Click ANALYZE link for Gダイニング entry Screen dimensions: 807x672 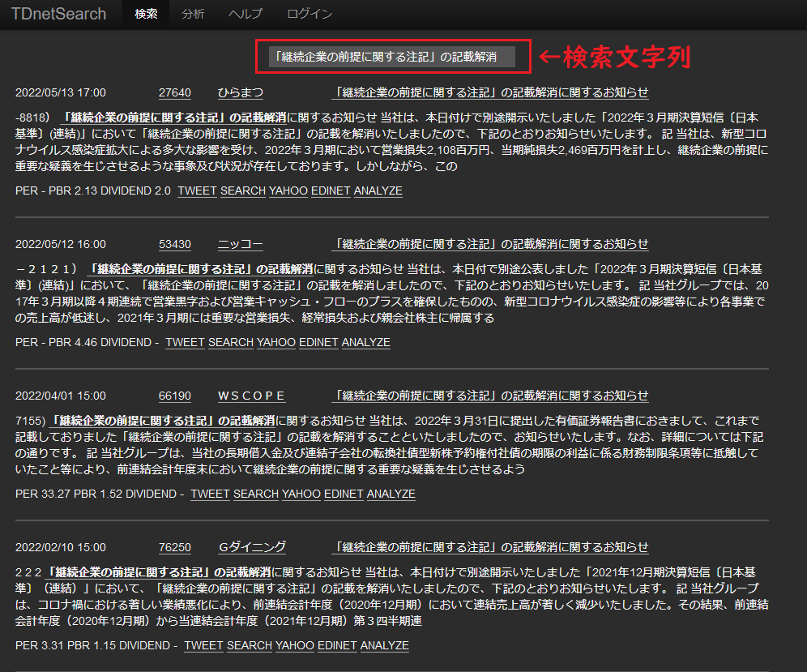coord(384,645)
